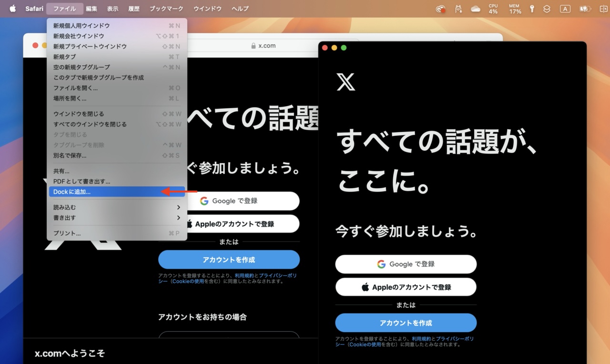This screenshot has width=610, height=364.
Task: Minimize the web app window with the yellow button
Action: pos(334,48)
